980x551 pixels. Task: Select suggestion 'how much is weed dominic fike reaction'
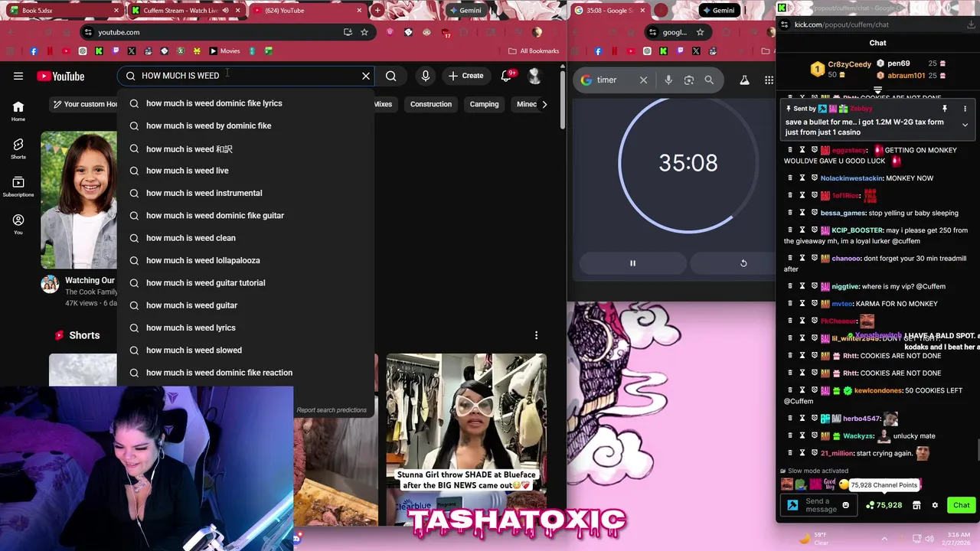tap(246, 373)
